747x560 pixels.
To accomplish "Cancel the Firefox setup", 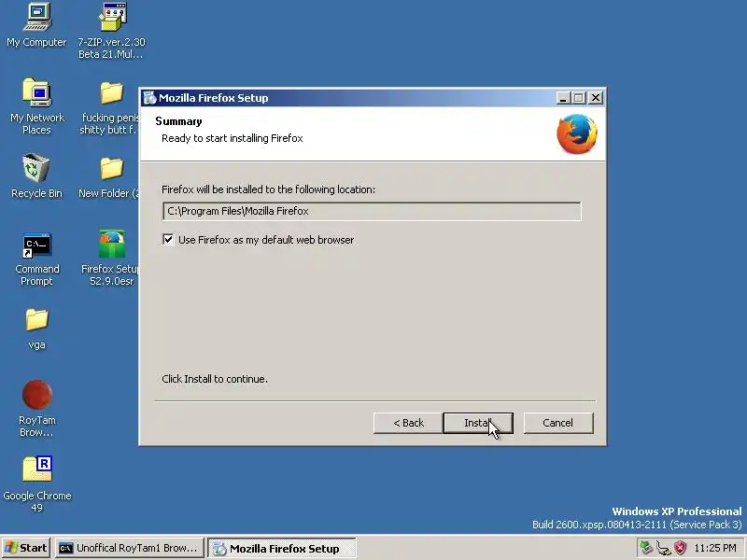I will [x=558, y=423].
